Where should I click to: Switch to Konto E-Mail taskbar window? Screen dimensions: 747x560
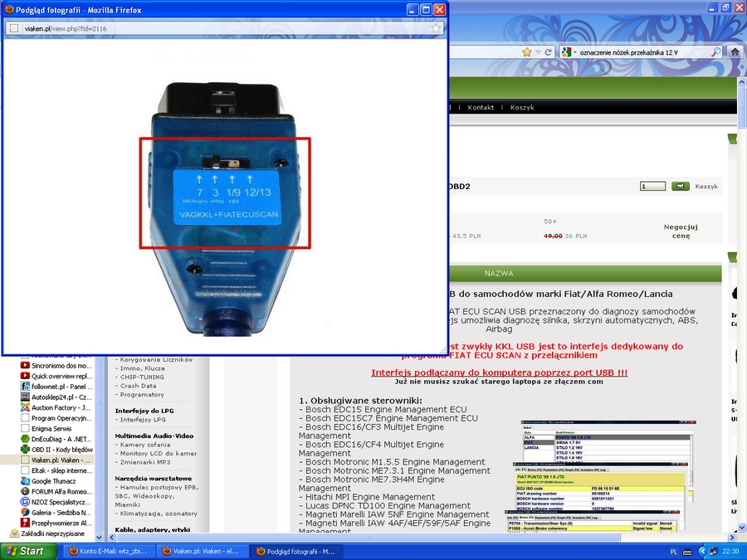click(108, 552)
